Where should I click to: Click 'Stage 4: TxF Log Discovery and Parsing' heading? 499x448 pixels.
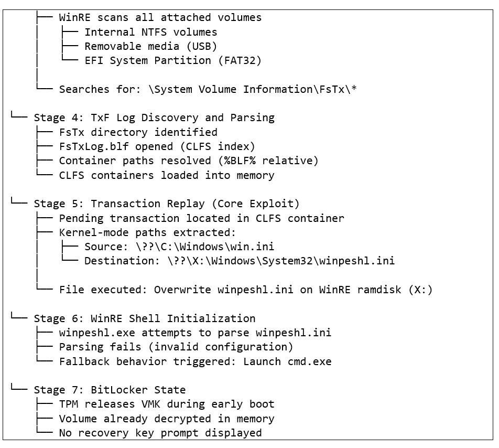pyautogui.click(x=154, y=118)
